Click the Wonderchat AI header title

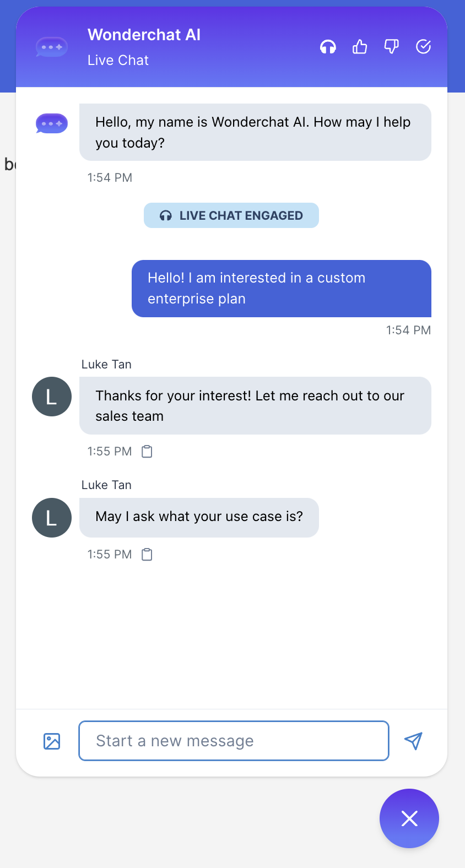pos(144,34)
